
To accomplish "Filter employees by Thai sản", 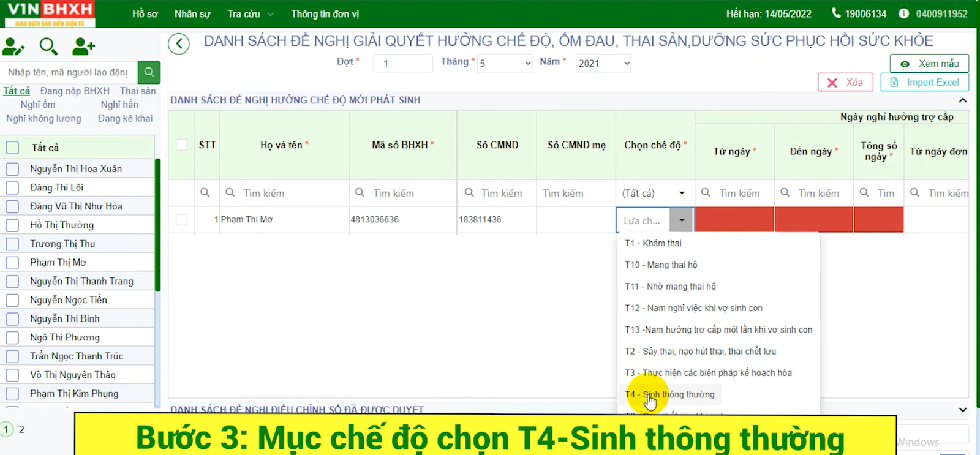I will 138,91.
